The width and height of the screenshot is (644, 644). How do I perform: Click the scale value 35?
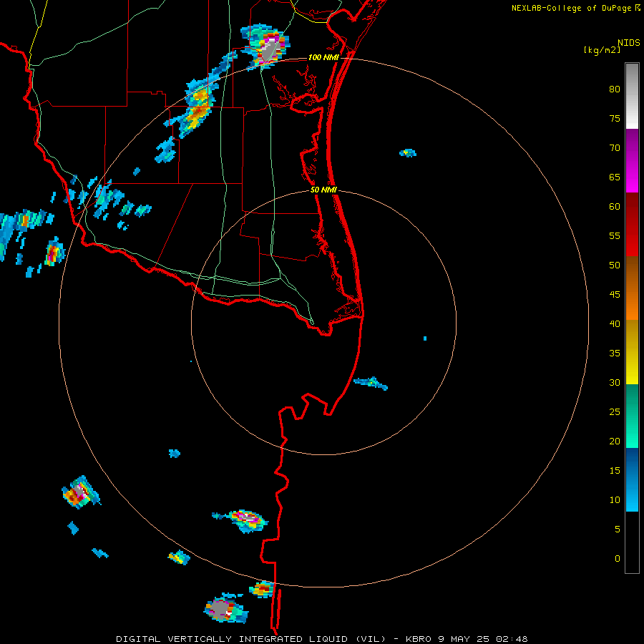point(615,353)
